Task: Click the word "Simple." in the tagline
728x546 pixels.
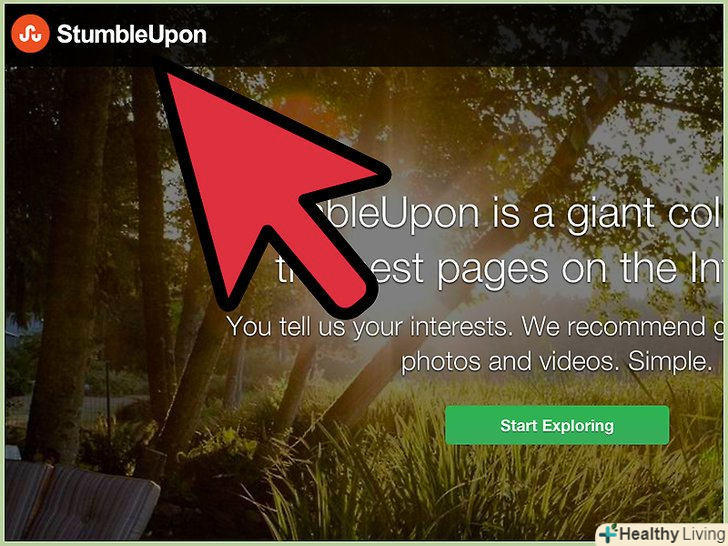Action: (670, 362)
